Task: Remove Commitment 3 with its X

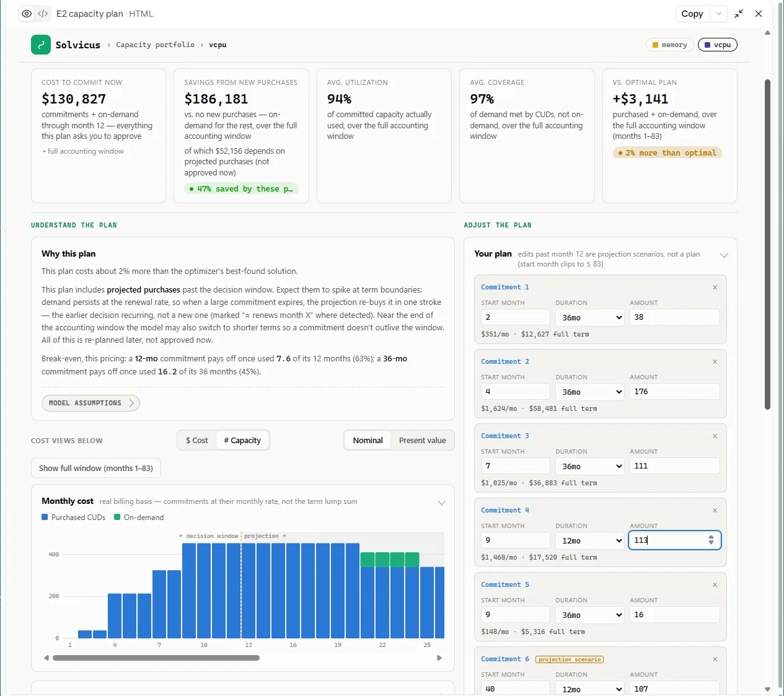Action: pyautogui.click(x=715, y=436)
